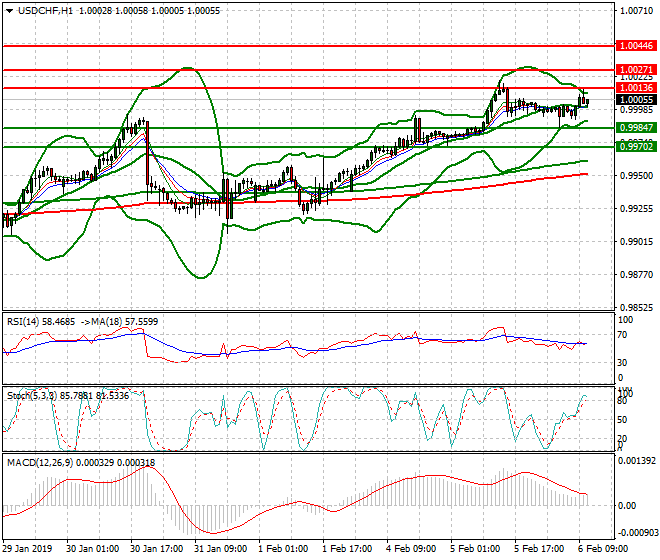The image size is (660, 560).
Task: Select the 1.00136 red resistance price label
Action: 636,88
